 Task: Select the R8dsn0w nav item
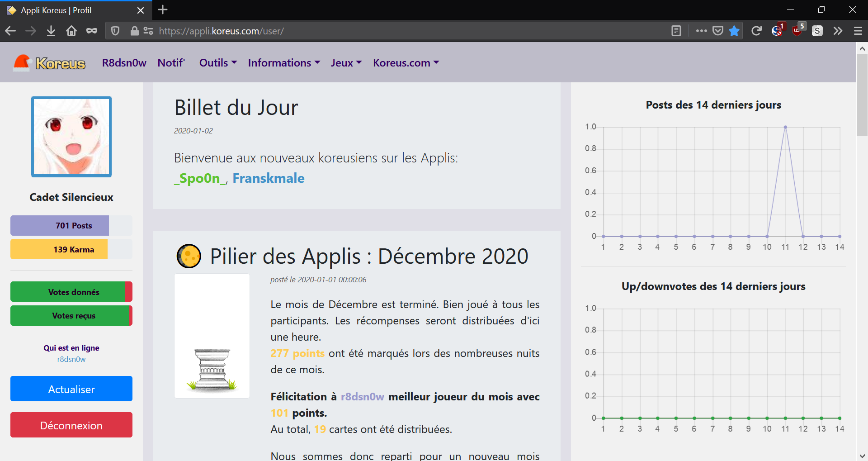click(x=124, y=63)
